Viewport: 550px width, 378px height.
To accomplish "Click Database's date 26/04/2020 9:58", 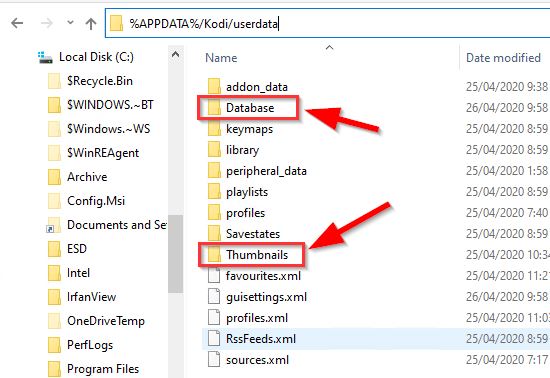I will click(507, 108).
